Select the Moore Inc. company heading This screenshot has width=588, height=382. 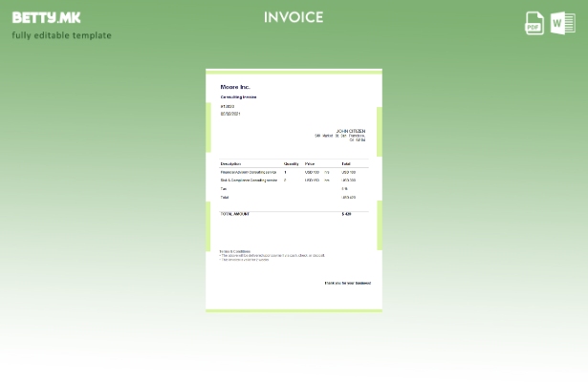tap(235, 87)
